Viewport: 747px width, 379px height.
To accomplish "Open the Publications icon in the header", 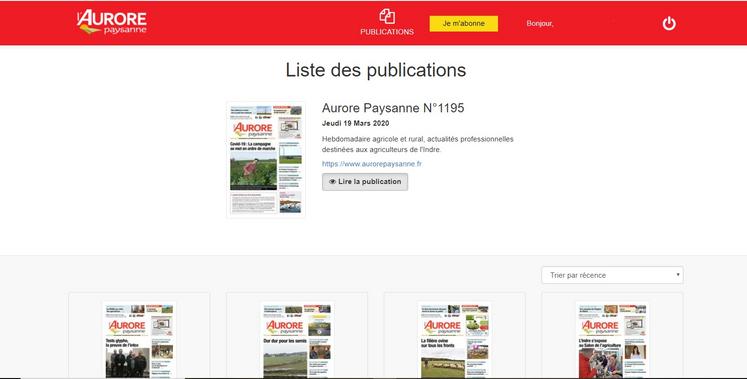I will click(387, 22).
